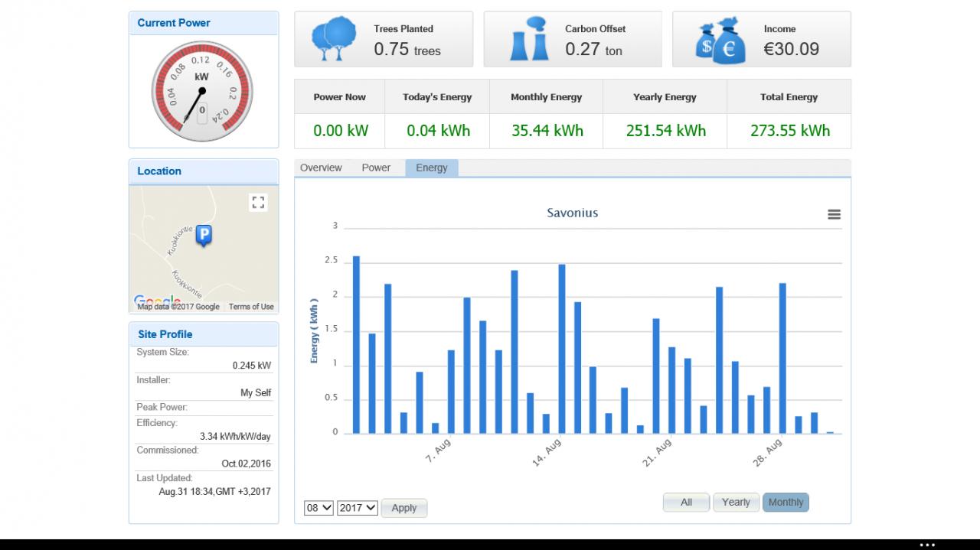
Task: Click the Efficiency 3.34 kWh/kW/day value
Action: [x=235, y=437]
